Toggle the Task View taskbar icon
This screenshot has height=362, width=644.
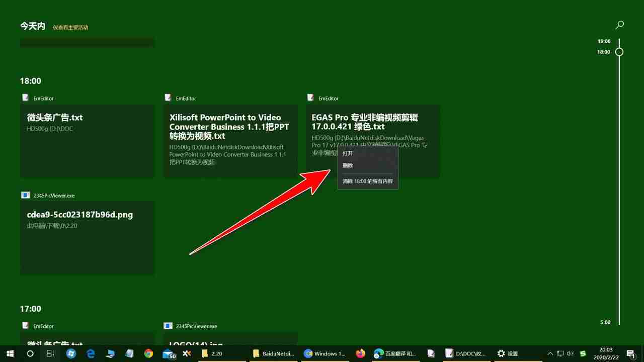click(50, 353)
